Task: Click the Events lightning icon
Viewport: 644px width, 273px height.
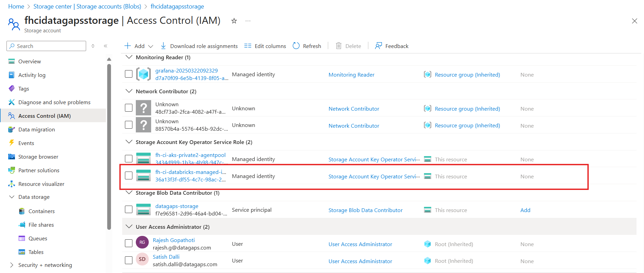Action: click(x=12, y=143)
